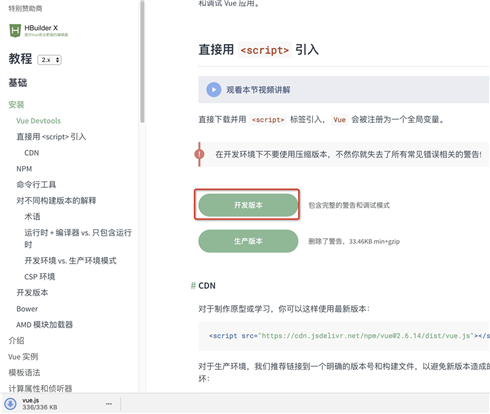Image resolution: width=490 pixels, height=414 pixels.
Task: Open 开发版本 sidebar link
Action: point(32,293)
